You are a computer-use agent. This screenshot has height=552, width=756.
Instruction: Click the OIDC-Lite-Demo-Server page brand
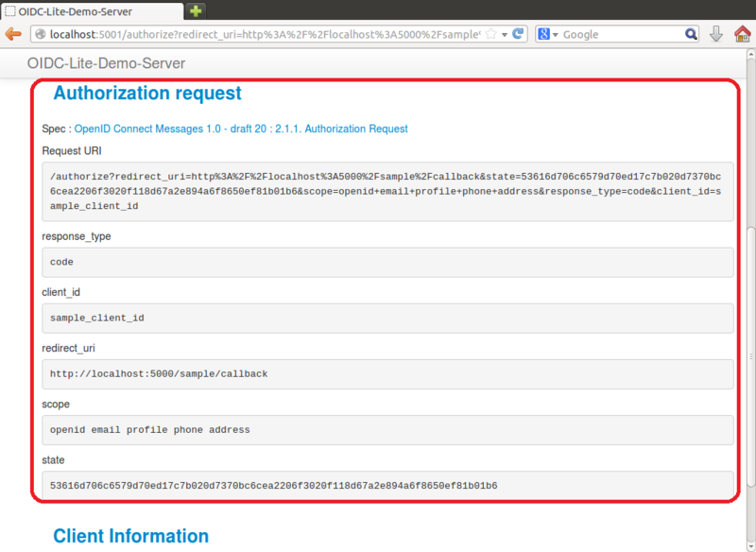pyautogui.click(x=106, y=63)
